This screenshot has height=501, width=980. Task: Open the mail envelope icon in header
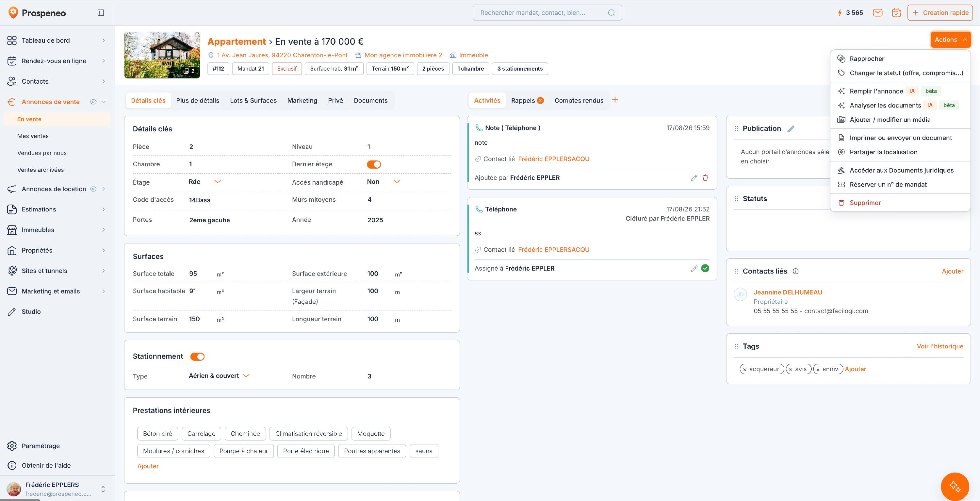click(x=878, y=12)
